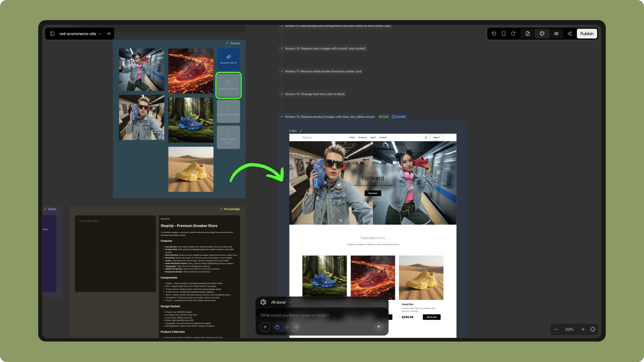
Task: Select the hand pan tool
Action: [277, 327]
